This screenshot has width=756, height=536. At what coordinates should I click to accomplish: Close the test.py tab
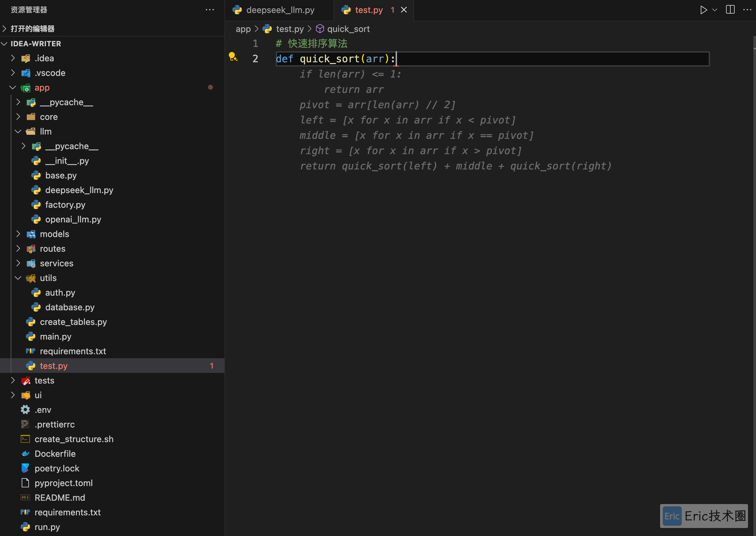point(404,10)
